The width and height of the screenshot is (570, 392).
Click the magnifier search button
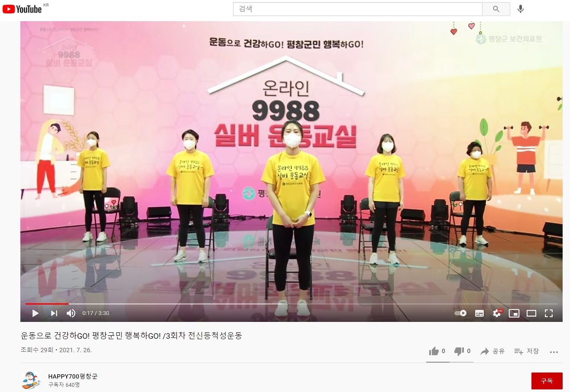496,9
